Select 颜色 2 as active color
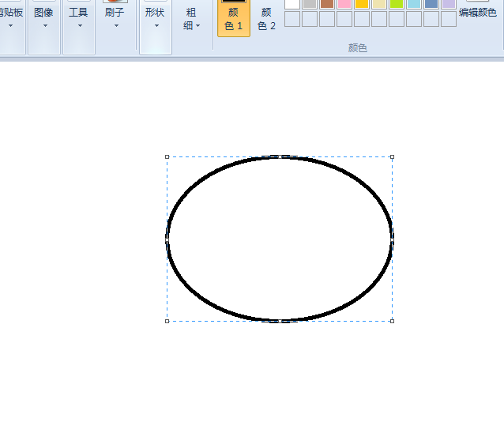This screenshot has height=422, width=504. pos(266,17)
